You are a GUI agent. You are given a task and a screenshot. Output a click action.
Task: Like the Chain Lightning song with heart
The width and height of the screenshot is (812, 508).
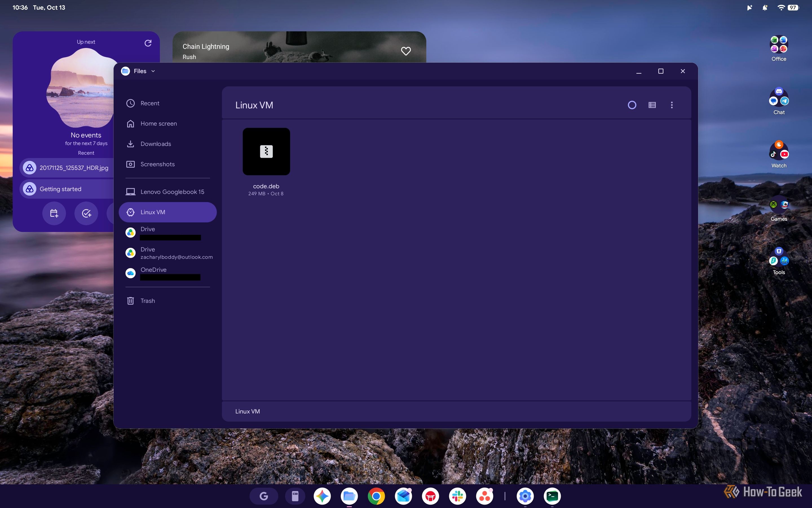(x=406, y=51)
